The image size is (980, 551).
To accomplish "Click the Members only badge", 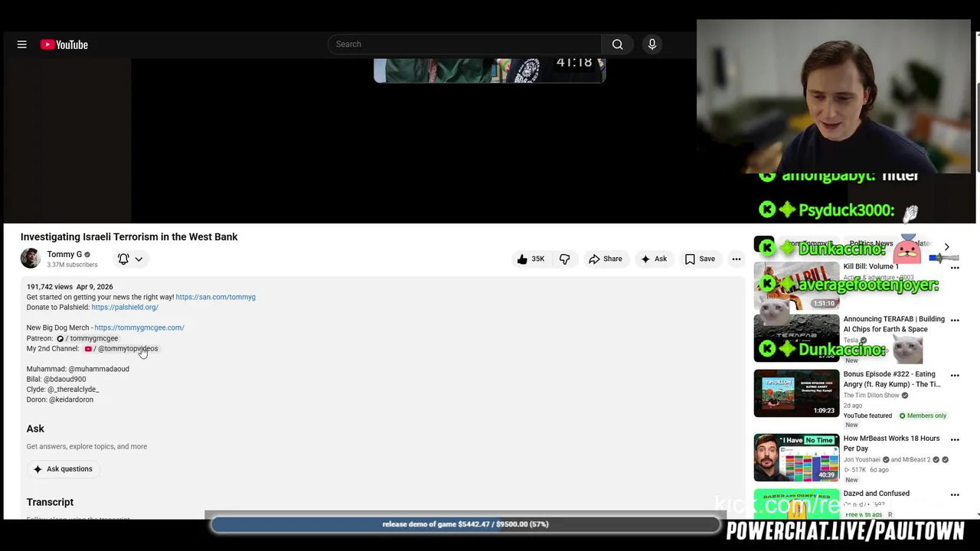I will tap(923, 416).
